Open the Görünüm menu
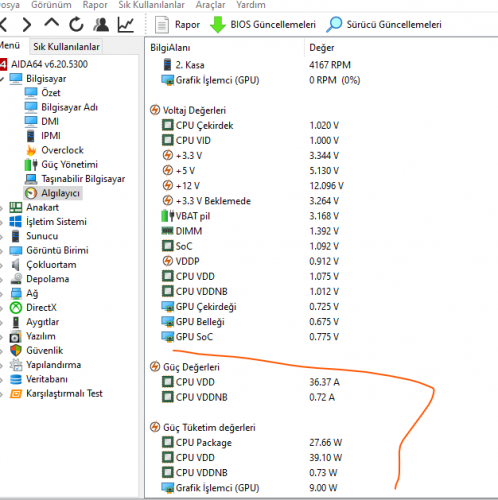Viewport: 498px width, 500px height. tap(51, 5)
